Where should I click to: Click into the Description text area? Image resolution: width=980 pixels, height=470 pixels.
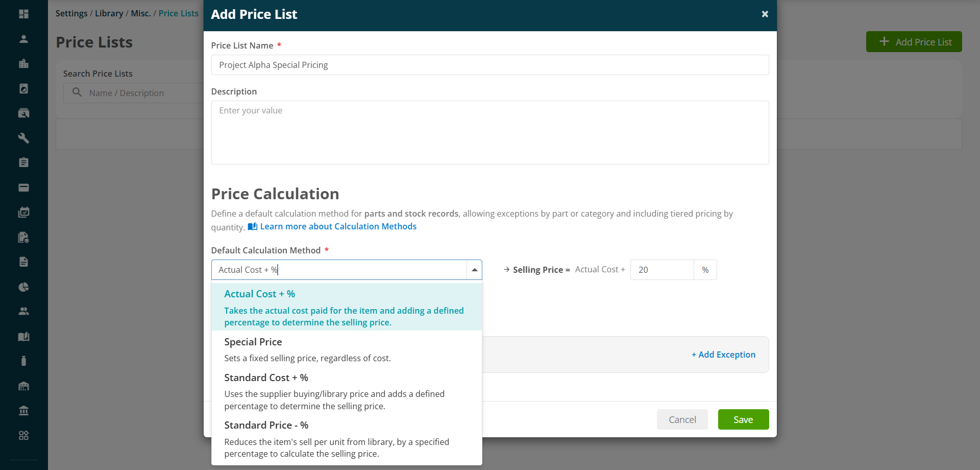point(490,132)
